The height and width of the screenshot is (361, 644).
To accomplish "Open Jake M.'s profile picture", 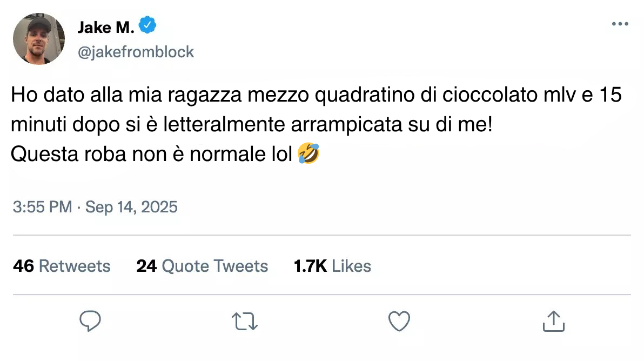I will [x=39, y=39].
